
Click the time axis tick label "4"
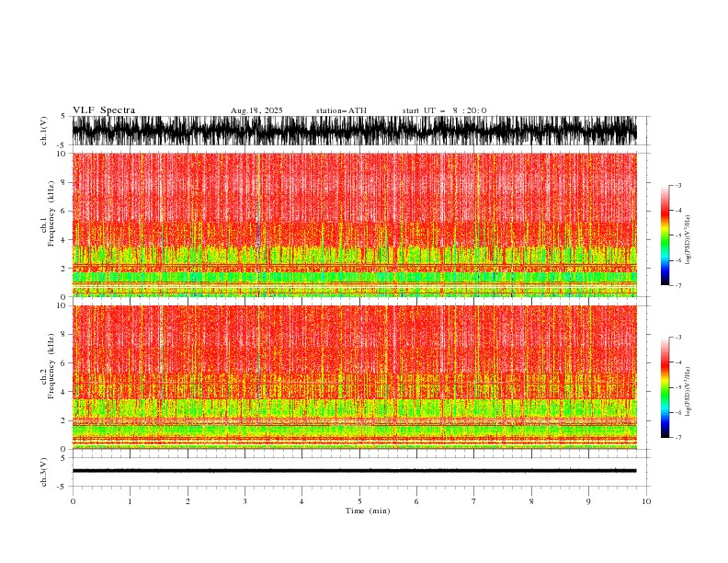point(301,501)
